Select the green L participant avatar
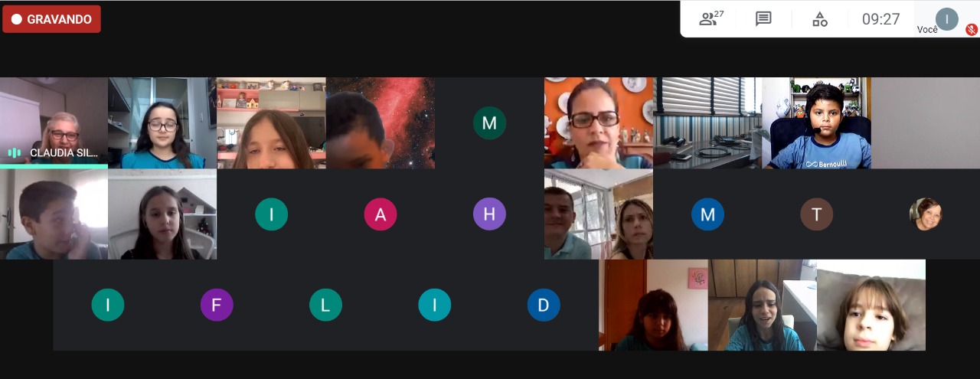 pyautogui.click(x=325, y=305)
